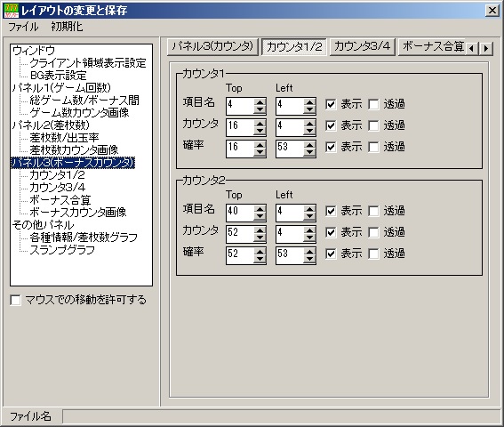504x427 pixels.
Task: Switch to the パネル3(カウンタ) tab
Action: 212,47
